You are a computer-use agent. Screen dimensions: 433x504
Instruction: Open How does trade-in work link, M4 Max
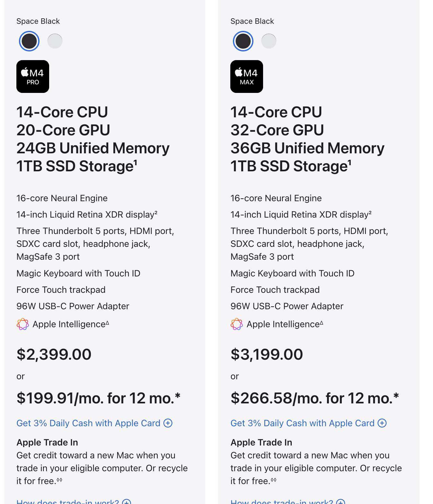coord(282,501)
